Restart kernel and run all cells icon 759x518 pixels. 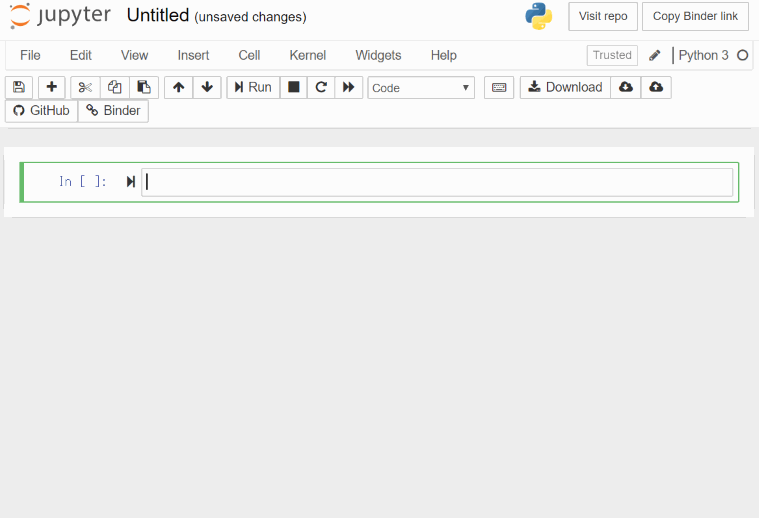point(348,87)
